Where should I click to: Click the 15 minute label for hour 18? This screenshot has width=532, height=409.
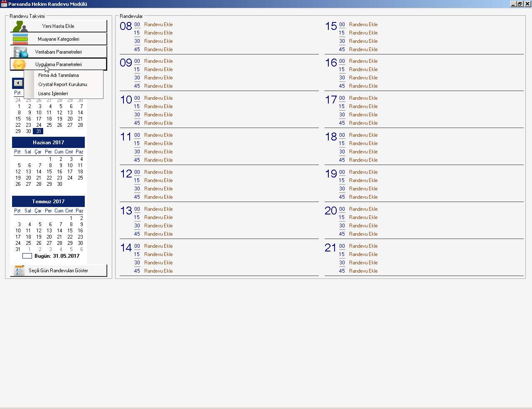coord(342,143)
